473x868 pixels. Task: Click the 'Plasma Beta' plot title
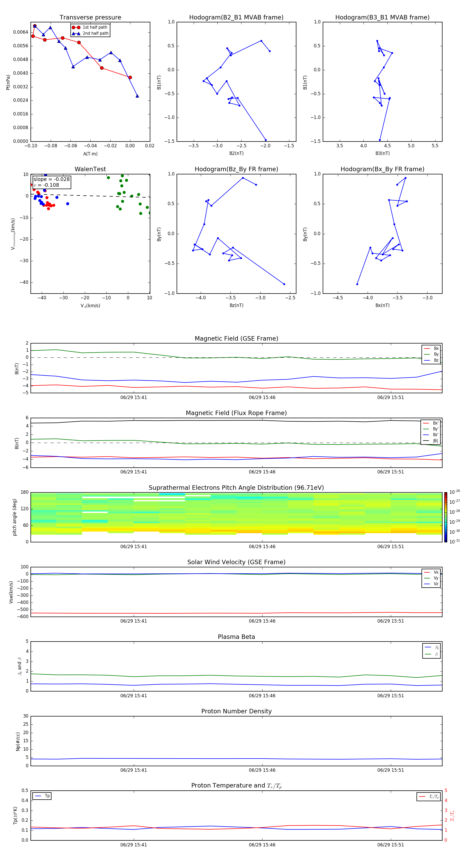tap(236, 637)
